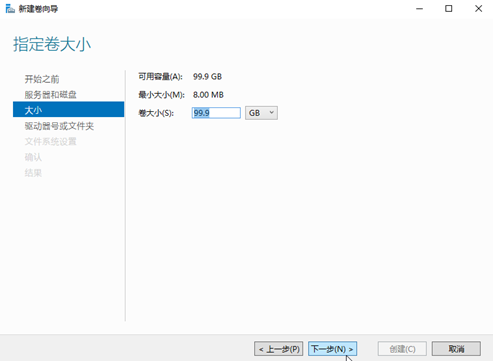Click the disabled 确认 step
This screenshot has height=361, width=493.
(33, 157)
